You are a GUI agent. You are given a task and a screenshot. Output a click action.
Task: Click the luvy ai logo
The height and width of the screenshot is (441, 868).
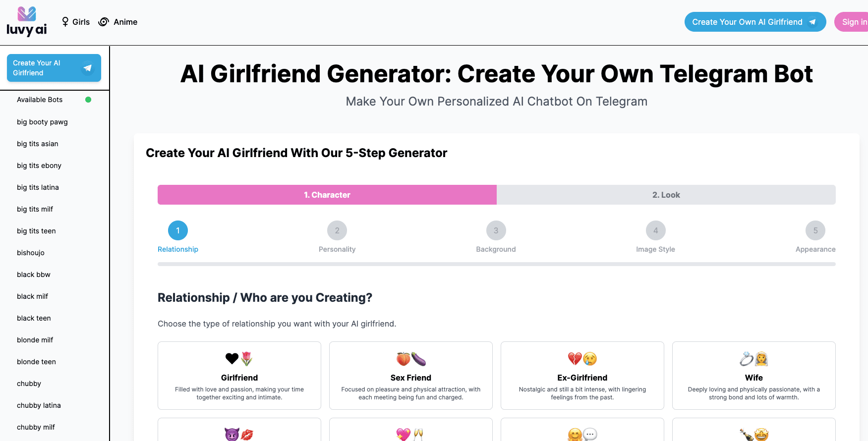[x=26, y=21]
